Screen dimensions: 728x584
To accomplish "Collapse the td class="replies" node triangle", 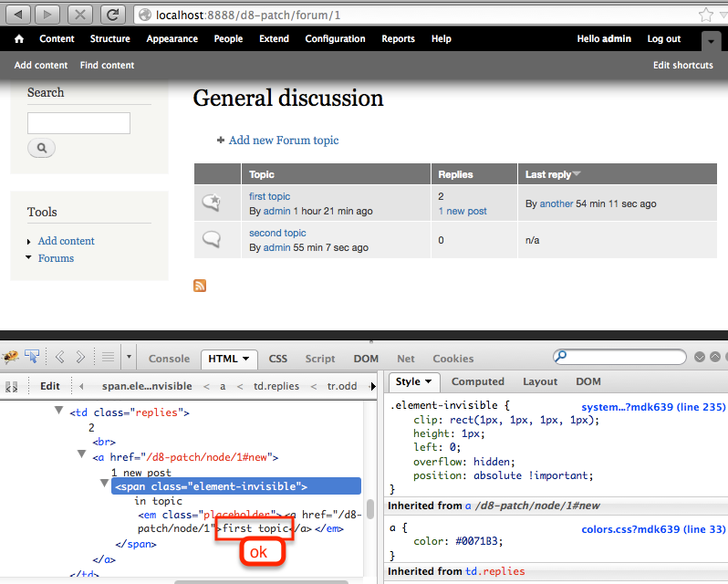I will [x=59, y=411].
